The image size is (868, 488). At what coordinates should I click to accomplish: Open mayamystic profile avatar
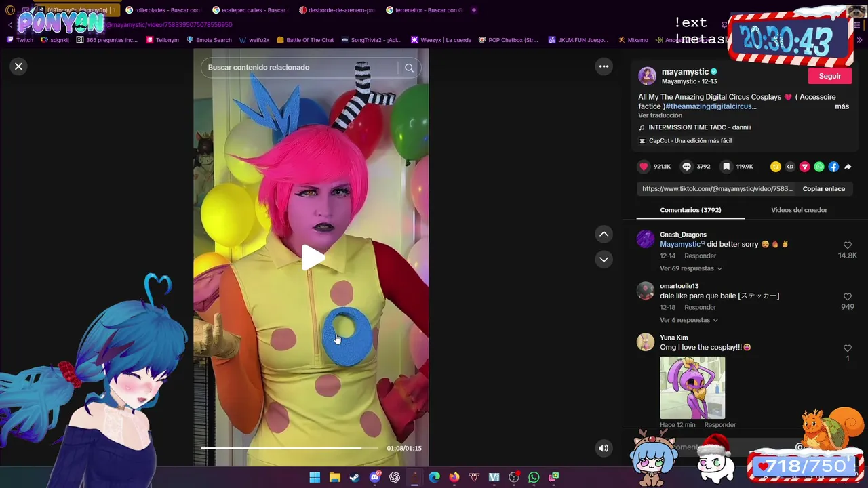(x=647, y=76)
